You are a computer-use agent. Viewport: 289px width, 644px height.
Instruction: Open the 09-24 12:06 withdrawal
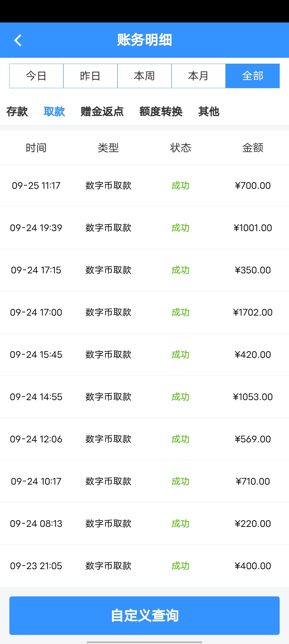(x=144, y=439)
